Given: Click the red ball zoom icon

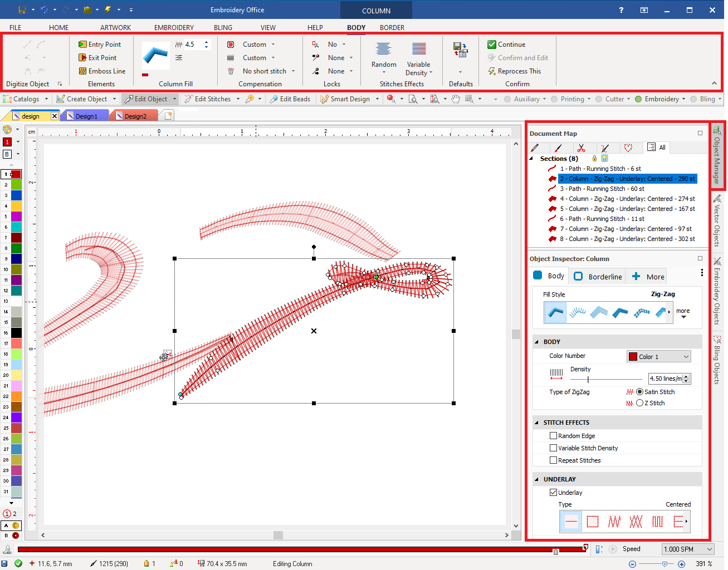Looking at the screenshot, I should [391, 99].
